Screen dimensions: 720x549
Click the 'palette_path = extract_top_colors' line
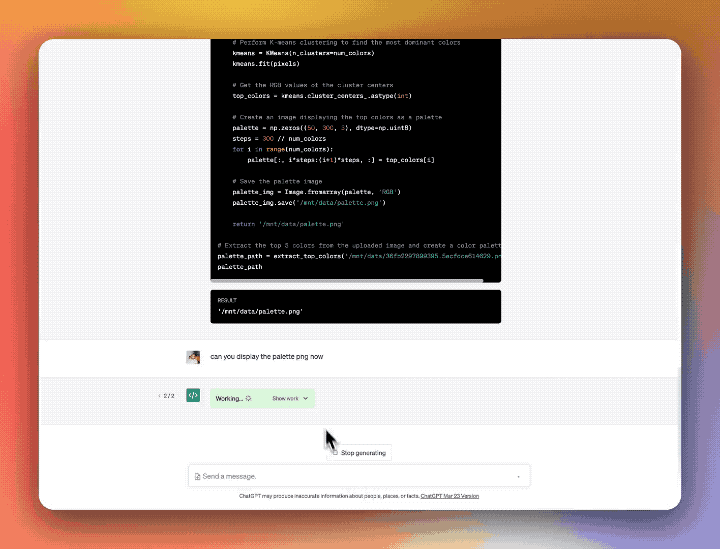pos(359,256)
